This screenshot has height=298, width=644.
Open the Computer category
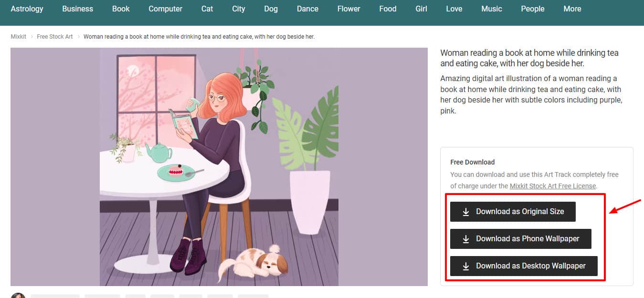tap(165, 9)
